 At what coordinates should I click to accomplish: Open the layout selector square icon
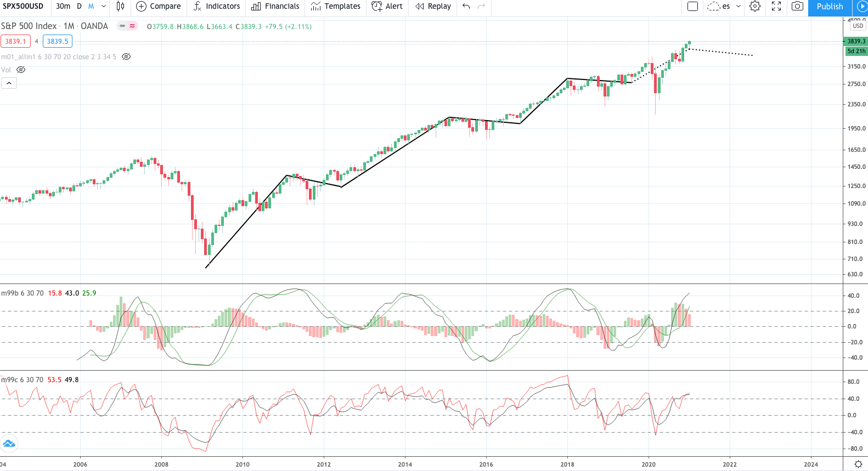692,7
